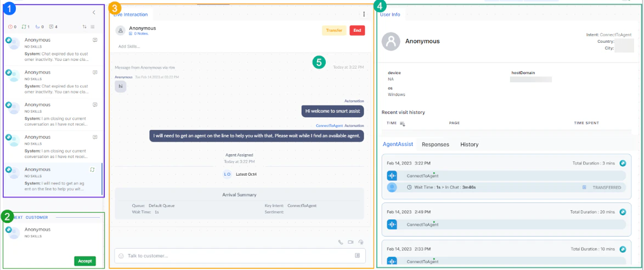Click 'Hi welcome to smart assist' message
644x270 pixels.
(x=332, y=110)
